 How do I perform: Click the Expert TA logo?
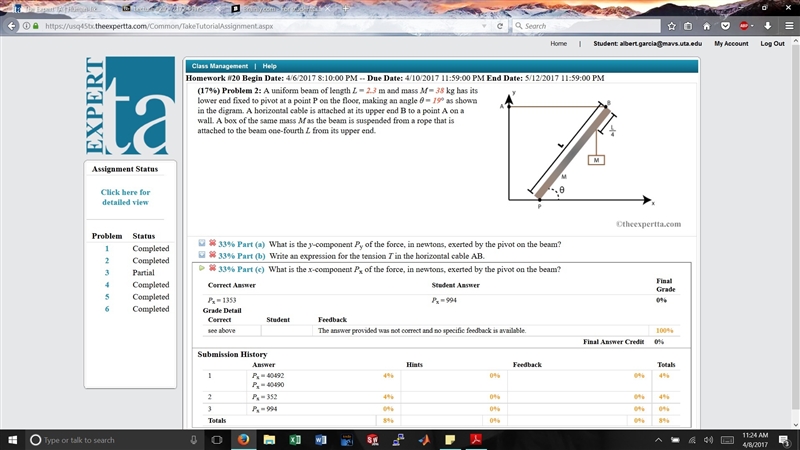130,106
